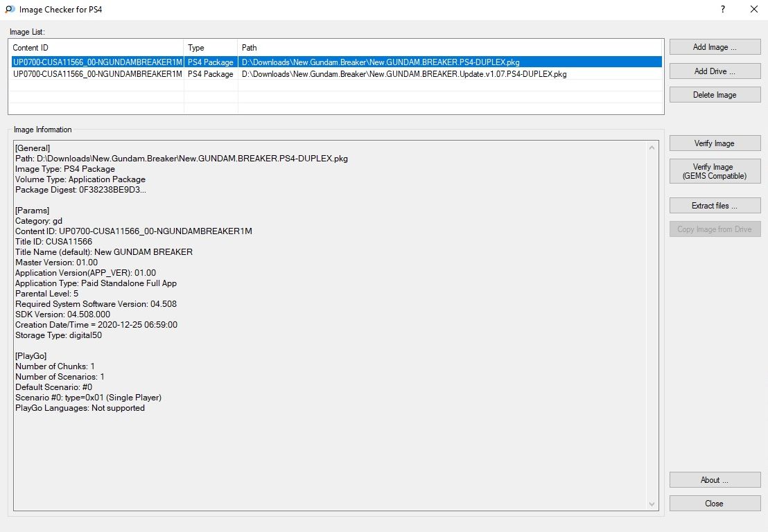Click the Close button at bottom right
This screenshot has width=768, height=532.
[715, 503]
